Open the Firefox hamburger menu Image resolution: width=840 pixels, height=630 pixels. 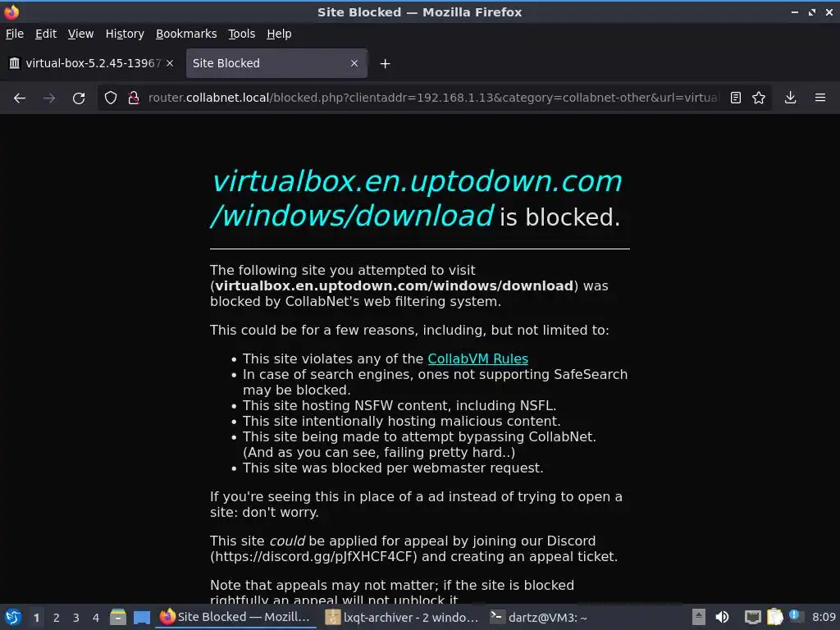point(820,98)
